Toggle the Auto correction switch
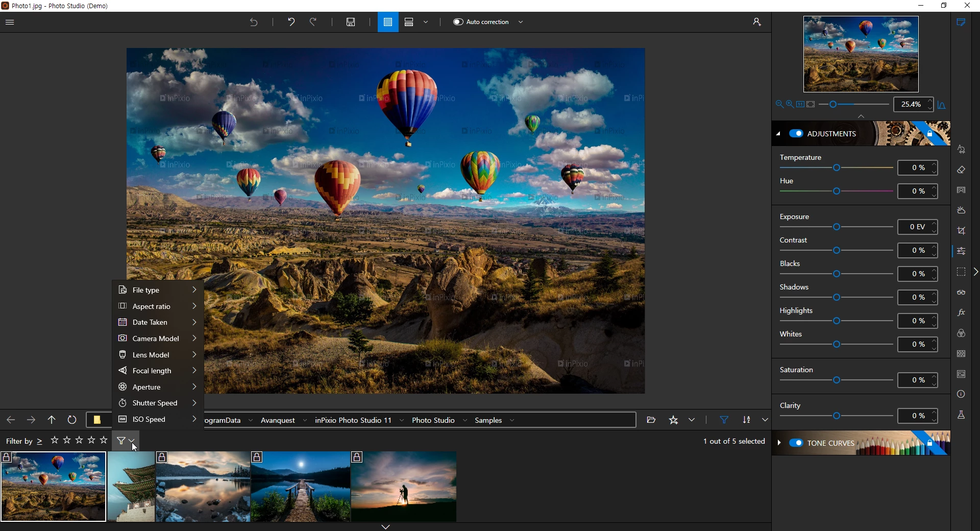The height and width of the screenshot is (531, 980). click(458, 22)
